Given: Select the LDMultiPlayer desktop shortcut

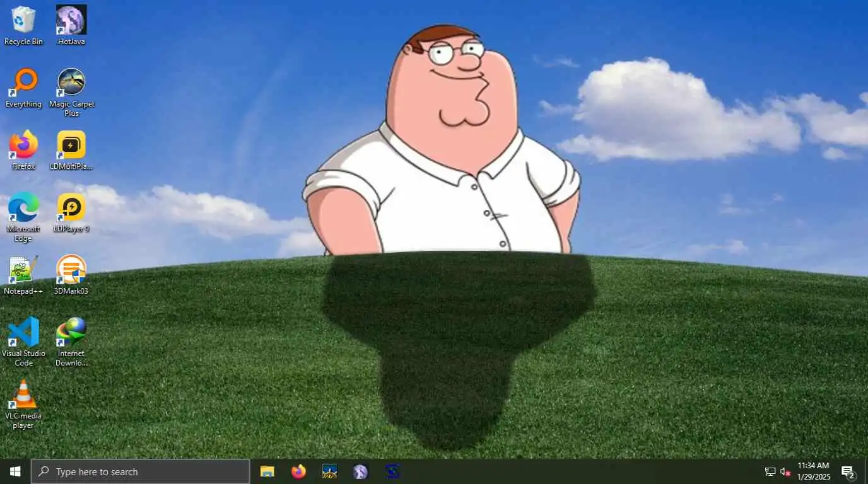Looking at the screenshot, I should coord(71,151).
